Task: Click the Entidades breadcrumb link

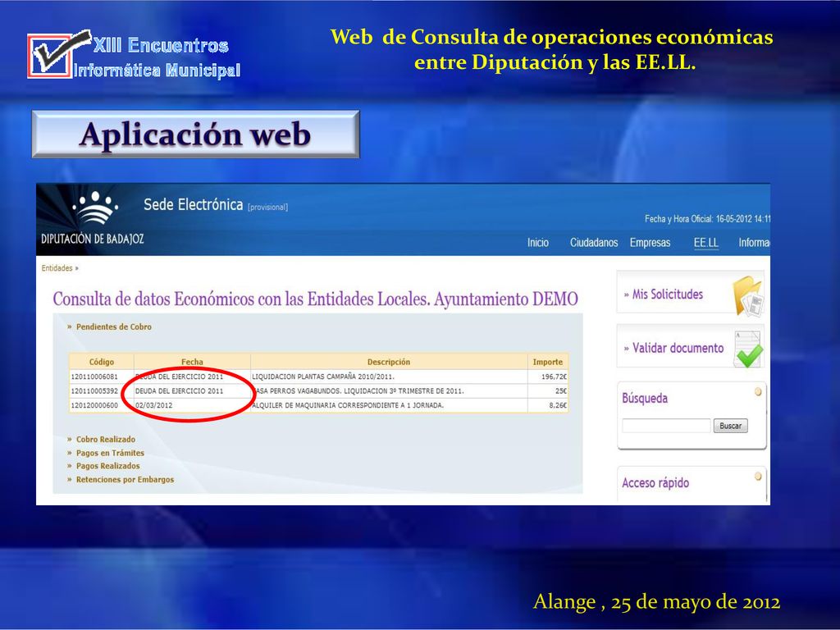Action: (x=57, y=268)
